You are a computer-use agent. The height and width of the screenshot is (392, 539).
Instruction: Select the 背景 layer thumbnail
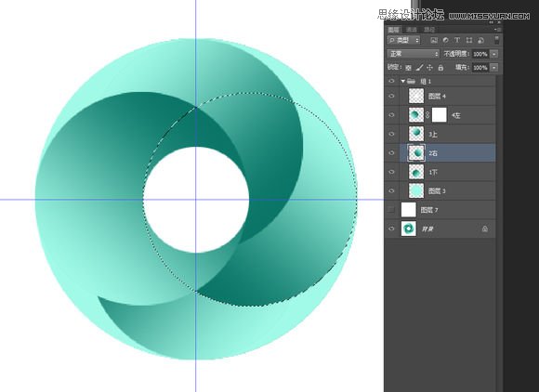point(409,229)
